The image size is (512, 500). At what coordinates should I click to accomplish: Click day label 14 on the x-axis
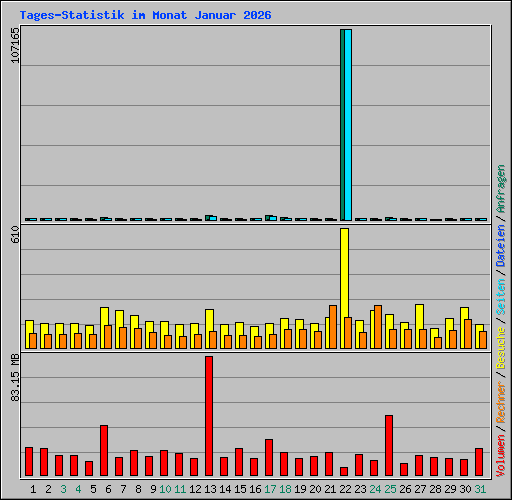pyautogui.click(x=225, y=489)
